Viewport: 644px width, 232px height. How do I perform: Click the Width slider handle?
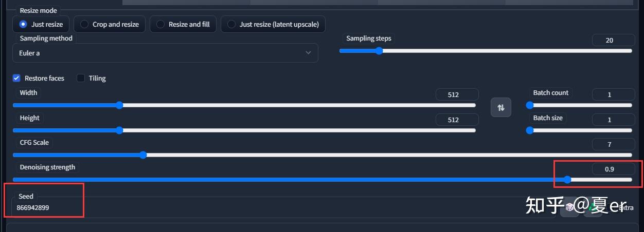click(119, 105)
